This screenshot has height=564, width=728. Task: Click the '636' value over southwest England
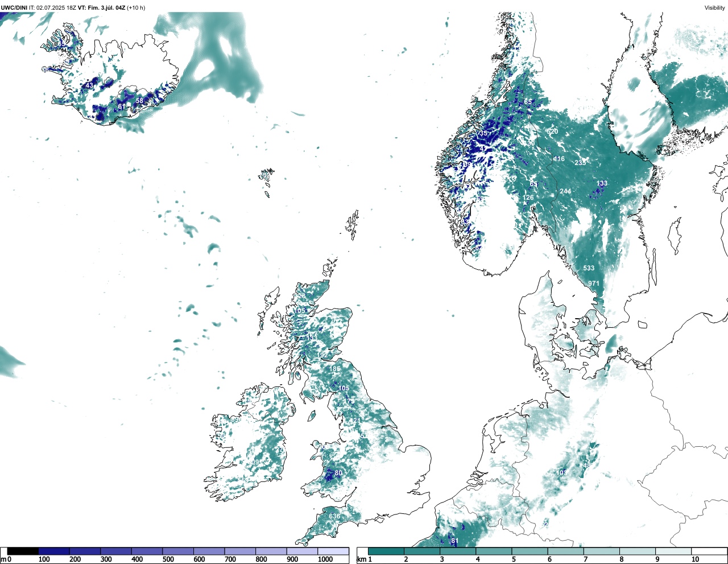pos(334,516)
